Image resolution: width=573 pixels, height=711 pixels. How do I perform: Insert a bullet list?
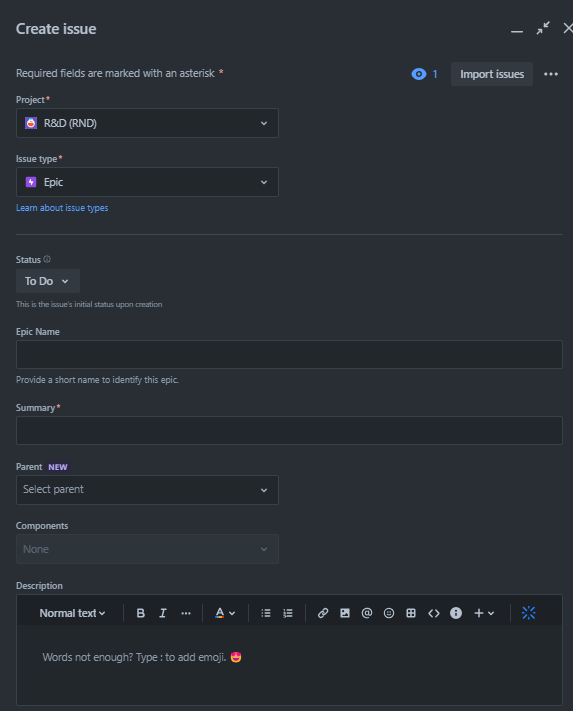pyautogui.click(x=266, y=613)
